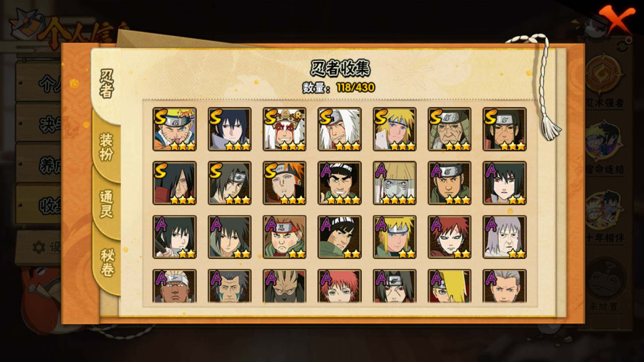The width and height of the screenshot is (644, 362).
Task: Open the S-rank Minato Hokage portrait
Action: coord(394,129)
